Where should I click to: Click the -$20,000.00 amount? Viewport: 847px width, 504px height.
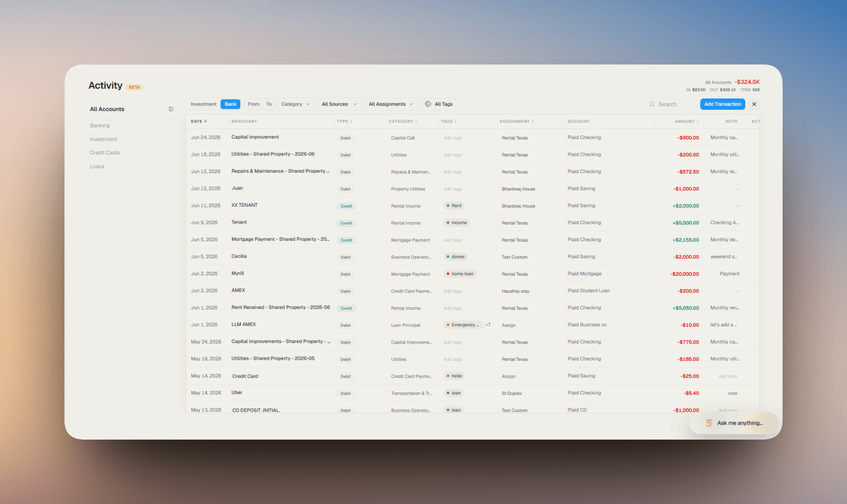(685, 274)
